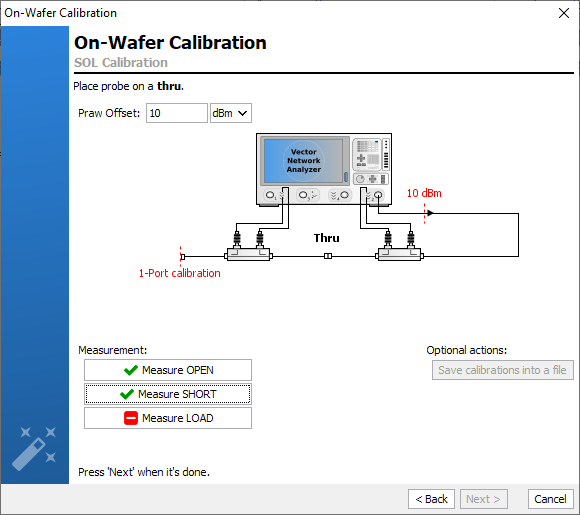This screenshot has height=515, width=580.
Task: Click the green checkmark on Measure SHORT
Action: point(127,394)
